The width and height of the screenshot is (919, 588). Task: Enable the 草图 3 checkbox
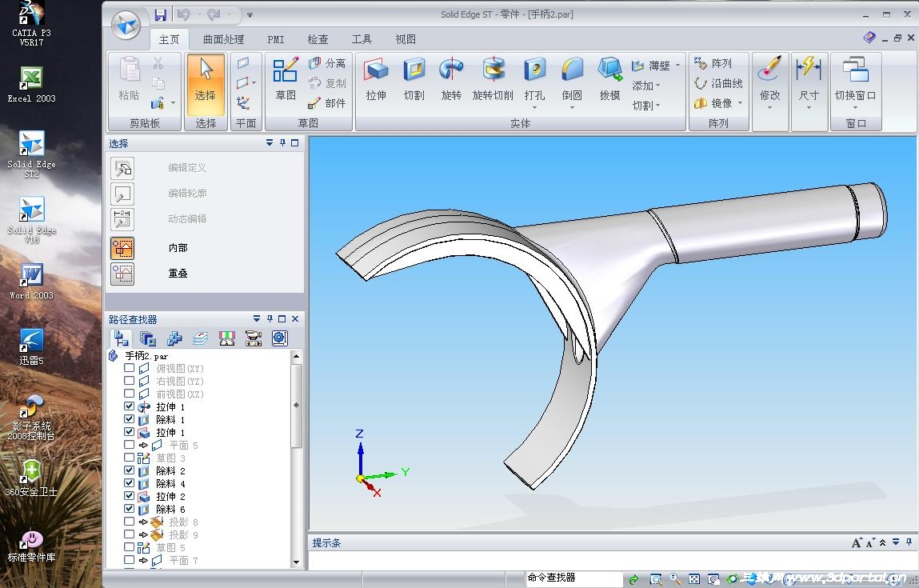click(x=129, y=457)
